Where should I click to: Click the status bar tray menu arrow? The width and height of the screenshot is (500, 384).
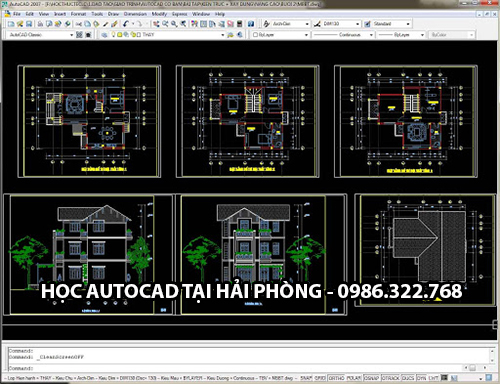pyautogui.click(x=480, y=379)
